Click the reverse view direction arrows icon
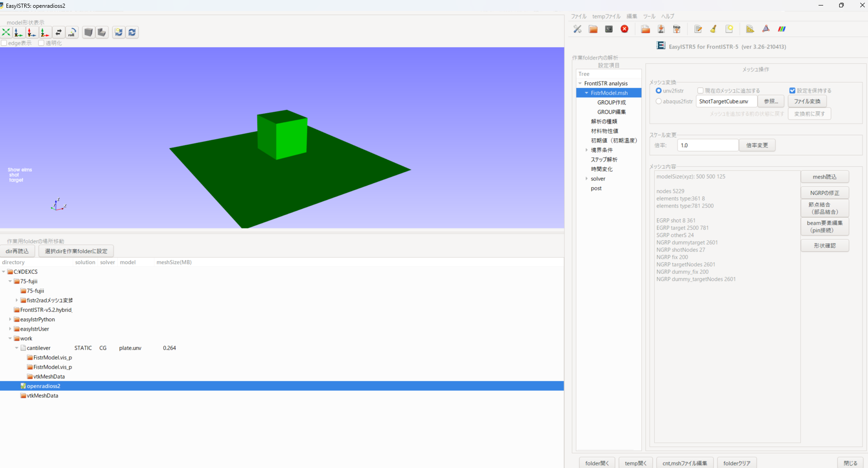 (59, 32)
